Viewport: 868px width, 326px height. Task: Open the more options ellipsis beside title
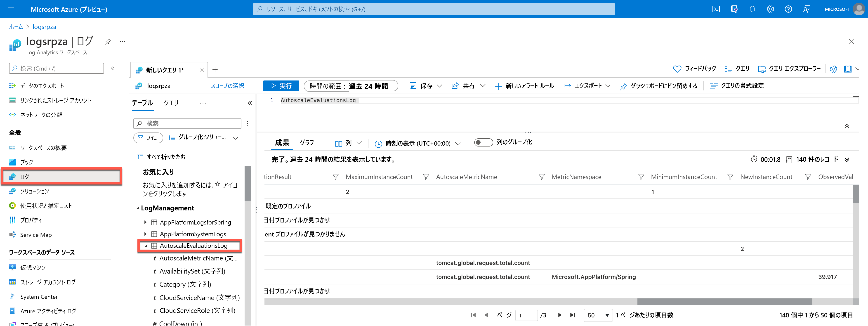click(123, 41)
